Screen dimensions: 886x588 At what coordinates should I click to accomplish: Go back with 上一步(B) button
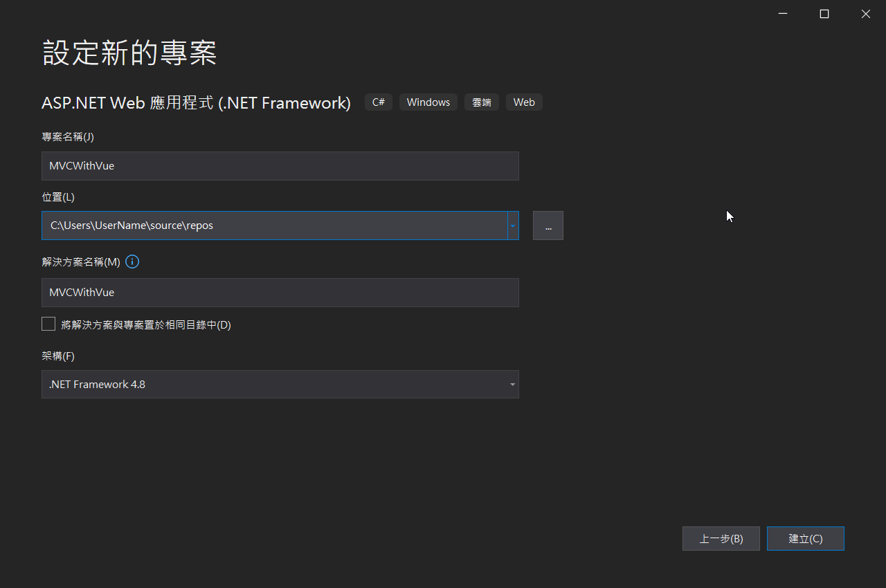pos(721,538)
